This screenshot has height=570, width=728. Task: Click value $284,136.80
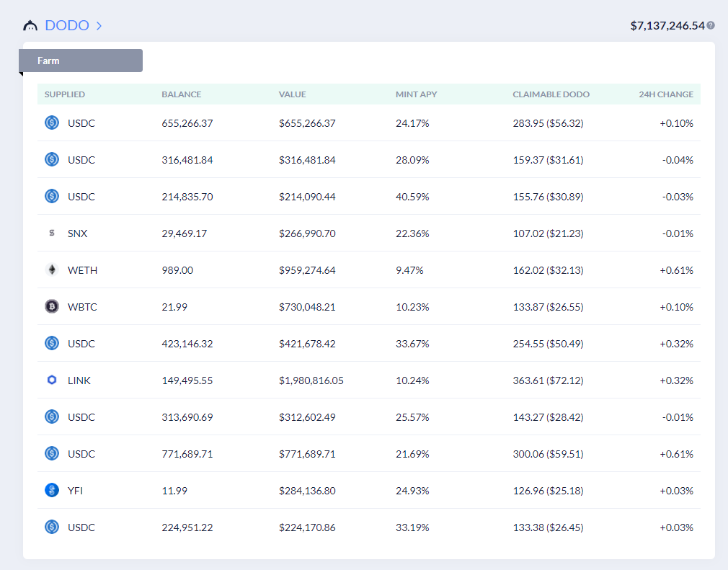point(307,491)
